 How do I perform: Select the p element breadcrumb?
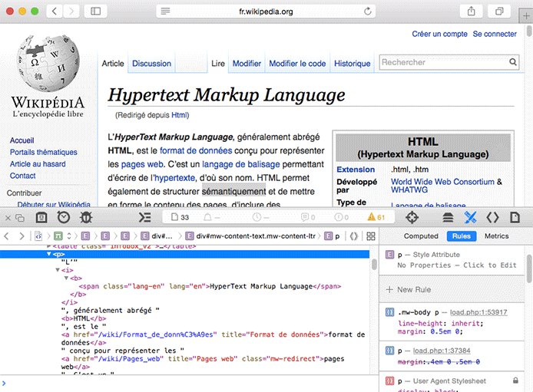(x=332, y=236)
